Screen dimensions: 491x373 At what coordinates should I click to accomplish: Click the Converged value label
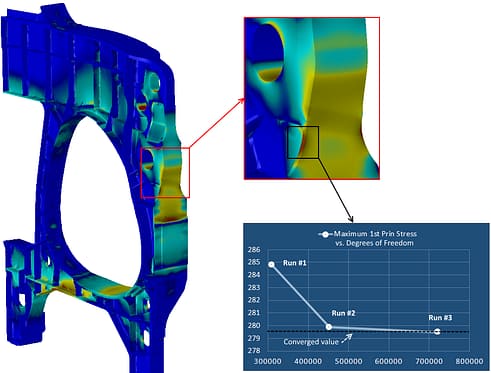[311, 342]
